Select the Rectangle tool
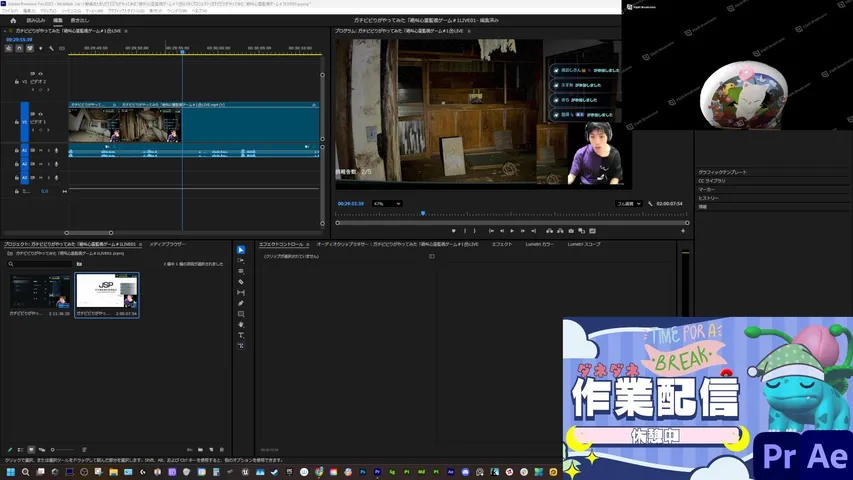853x480 pixels. point(241,314)
